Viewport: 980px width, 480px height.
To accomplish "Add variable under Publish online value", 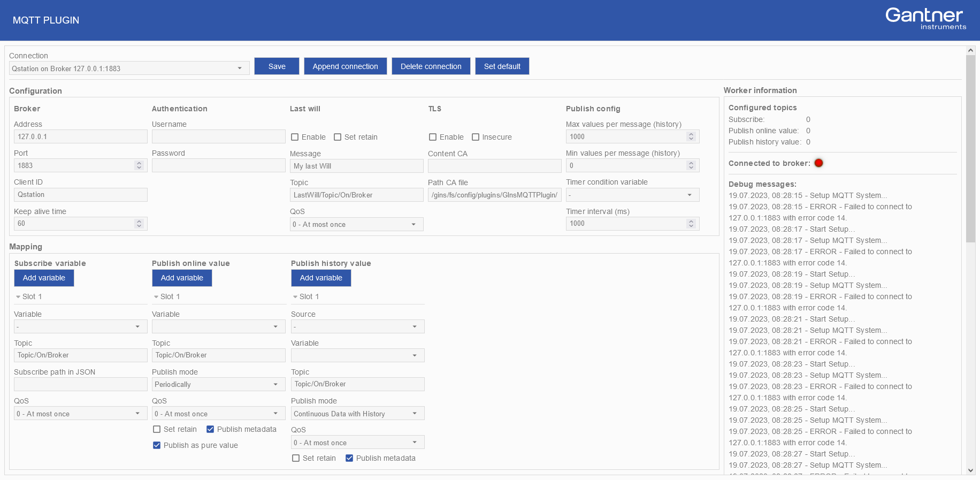I will tap(182, 278).
